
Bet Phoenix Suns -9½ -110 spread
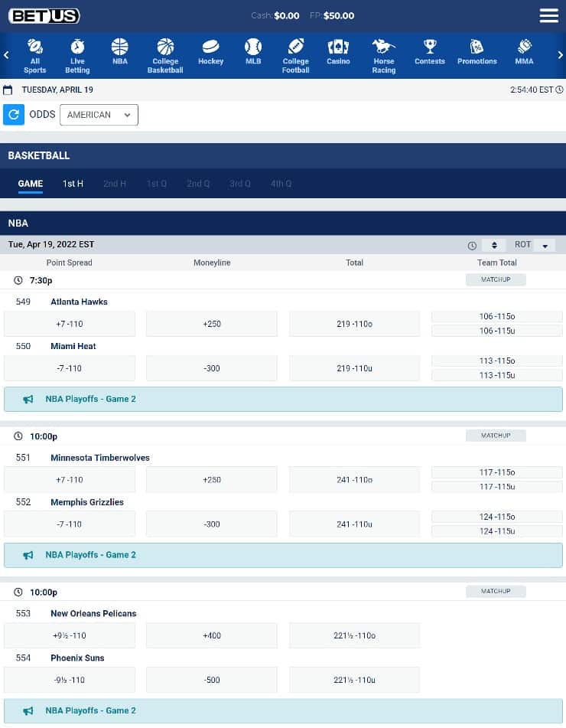[70, 681]
